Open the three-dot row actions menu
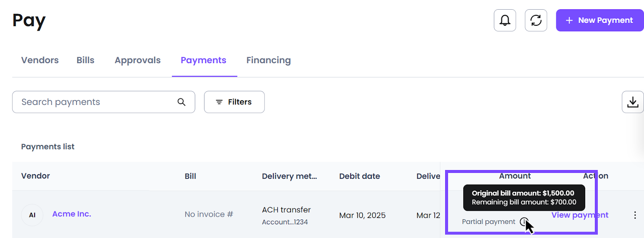The width and height of the screenshot is (644, 238). tap(635, 215)
